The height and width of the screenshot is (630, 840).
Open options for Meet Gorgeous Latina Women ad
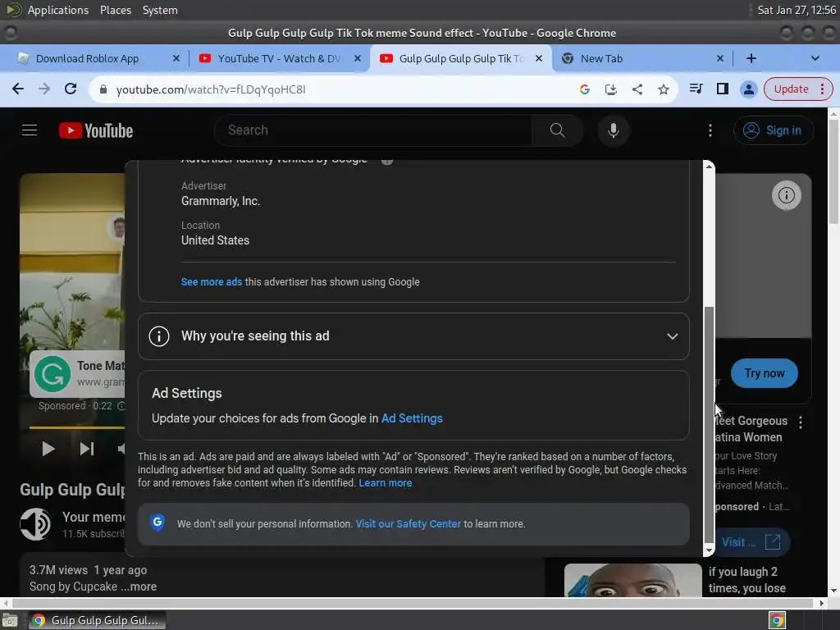pos(801,422)
